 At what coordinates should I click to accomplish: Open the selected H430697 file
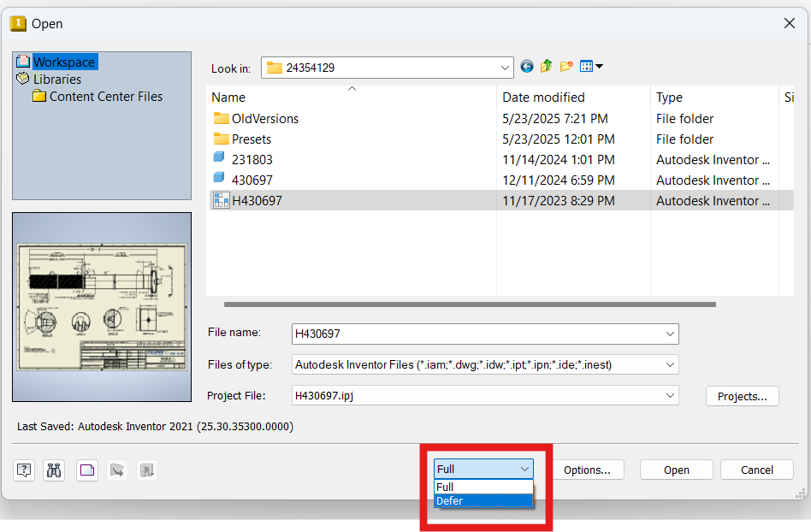click(676, 469)
